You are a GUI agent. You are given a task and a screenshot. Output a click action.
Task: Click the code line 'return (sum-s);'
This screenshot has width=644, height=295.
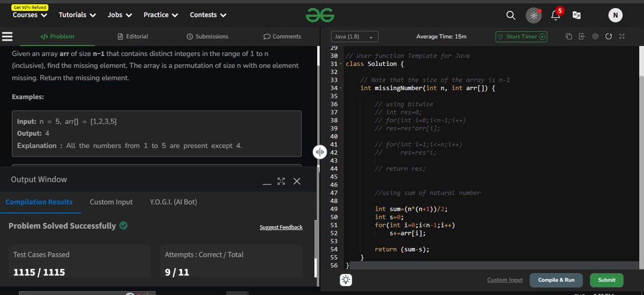pos(402,249)
